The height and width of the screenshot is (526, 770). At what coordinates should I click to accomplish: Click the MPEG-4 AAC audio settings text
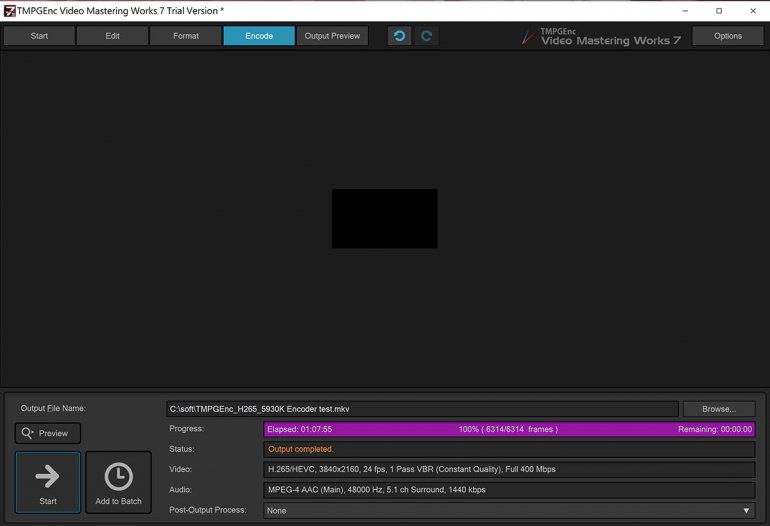(377, 490)
